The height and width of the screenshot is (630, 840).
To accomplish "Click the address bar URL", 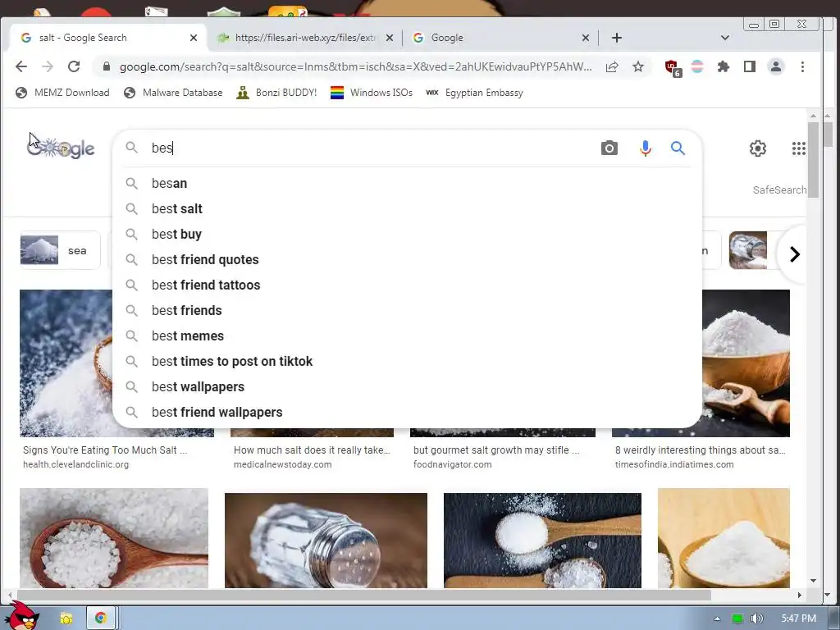I will (x=356, y=66).
